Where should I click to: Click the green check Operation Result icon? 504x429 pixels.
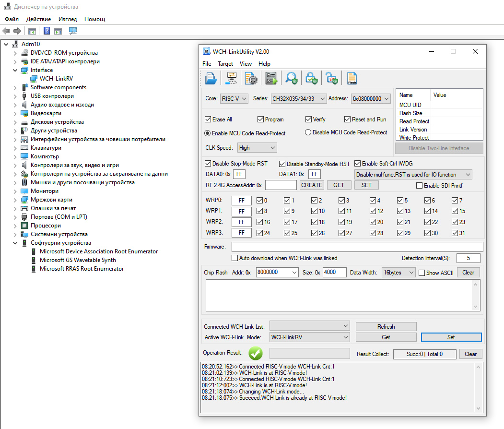256,354
